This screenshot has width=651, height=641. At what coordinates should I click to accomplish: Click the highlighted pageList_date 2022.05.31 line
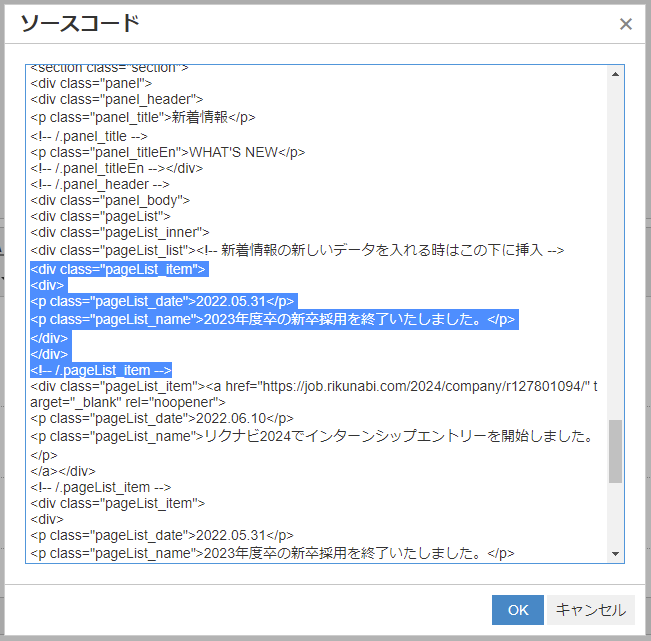pyautogui.click(x=162, y=301)
